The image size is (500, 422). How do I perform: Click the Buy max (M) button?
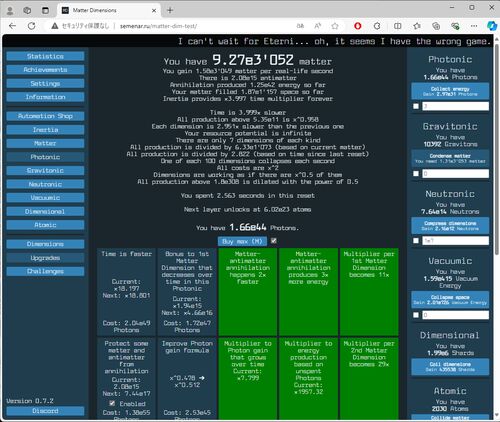coord(242,241)
